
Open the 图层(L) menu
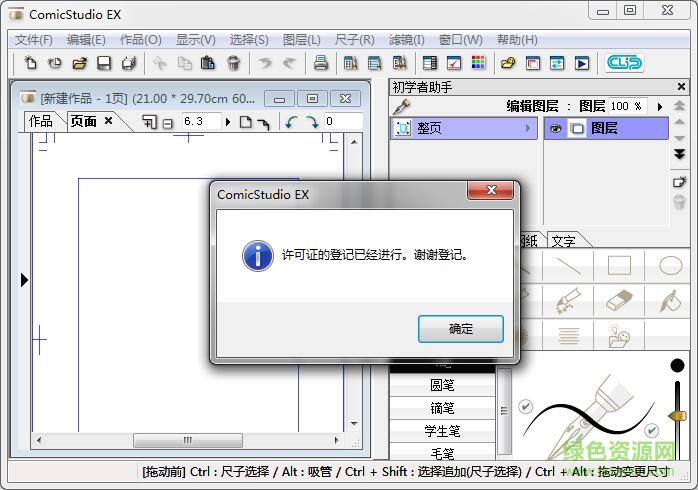[302, 40]
